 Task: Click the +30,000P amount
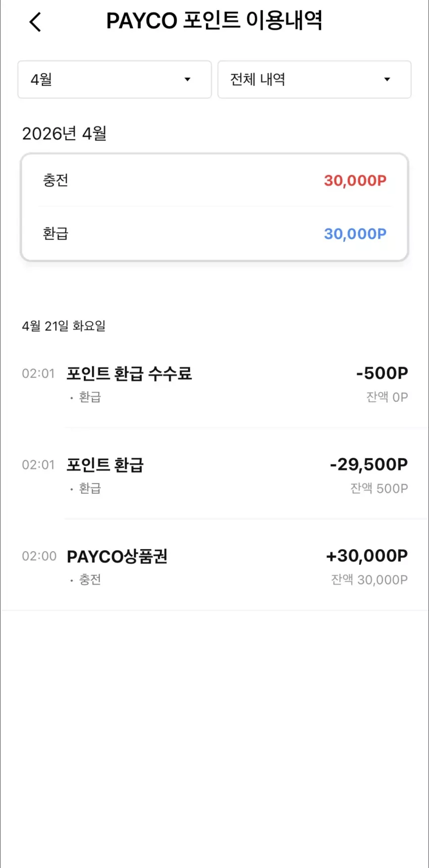coord(367,556)
